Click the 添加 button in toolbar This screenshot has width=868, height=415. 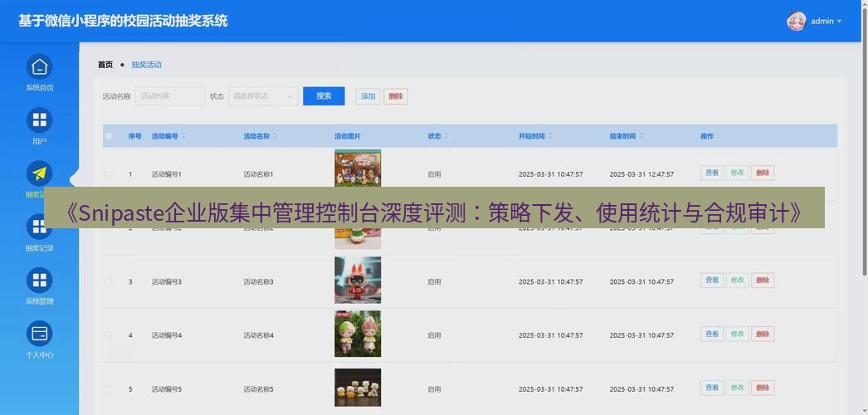368,96
